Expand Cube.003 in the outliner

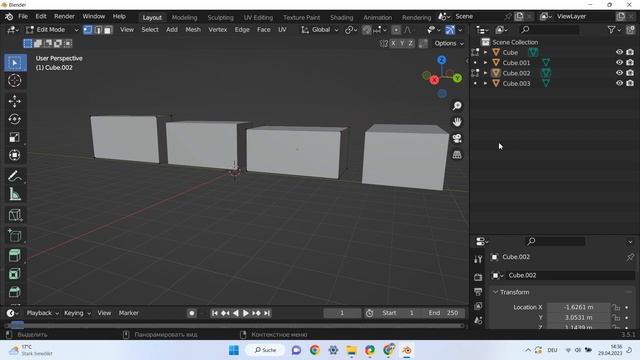click(x=485, y=83)
